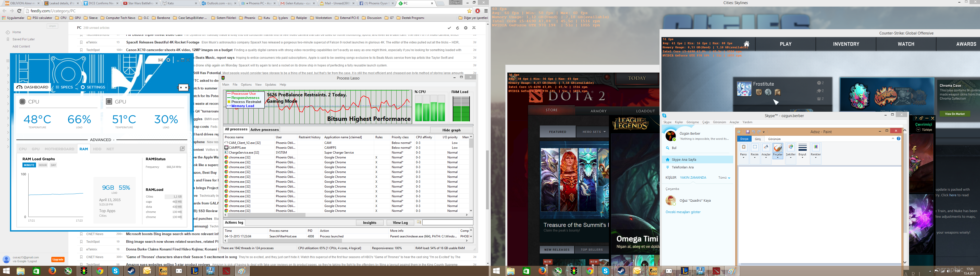Switch RAM graph to MINUTE
The width and height of the screenshot is (980, 276).
coord(29,165)
